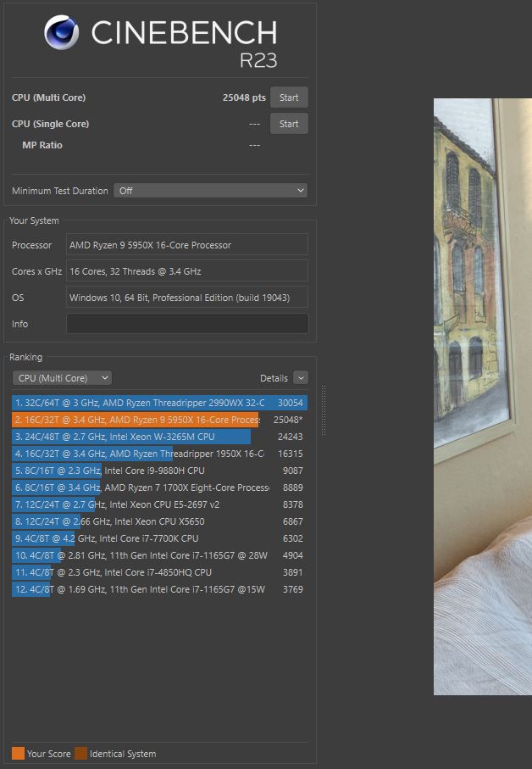This screenshot has height=769, width=532.
Task: Click the Cinebench sphere logo icon
Action: pos(61,32)
